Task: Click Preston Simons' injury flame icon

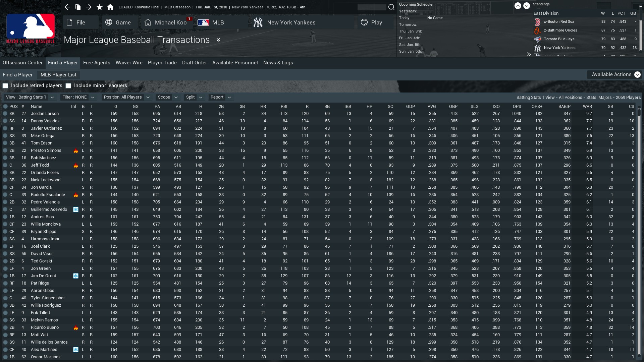Action: (76, 150)
